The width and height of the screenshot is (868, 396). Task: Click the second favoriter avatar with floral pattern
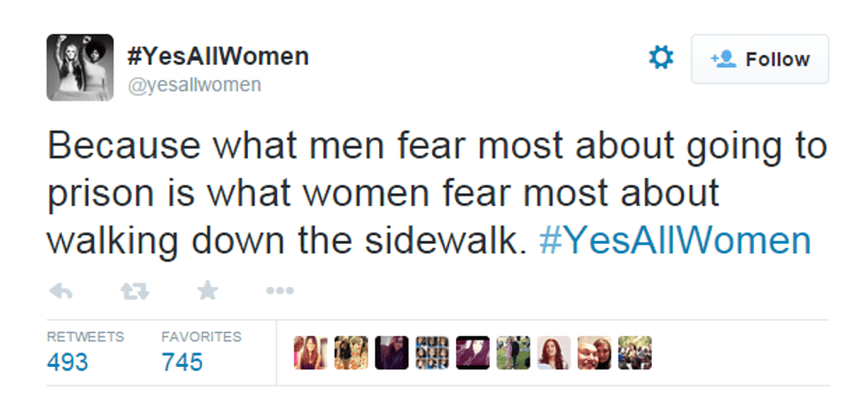(352, 353)
